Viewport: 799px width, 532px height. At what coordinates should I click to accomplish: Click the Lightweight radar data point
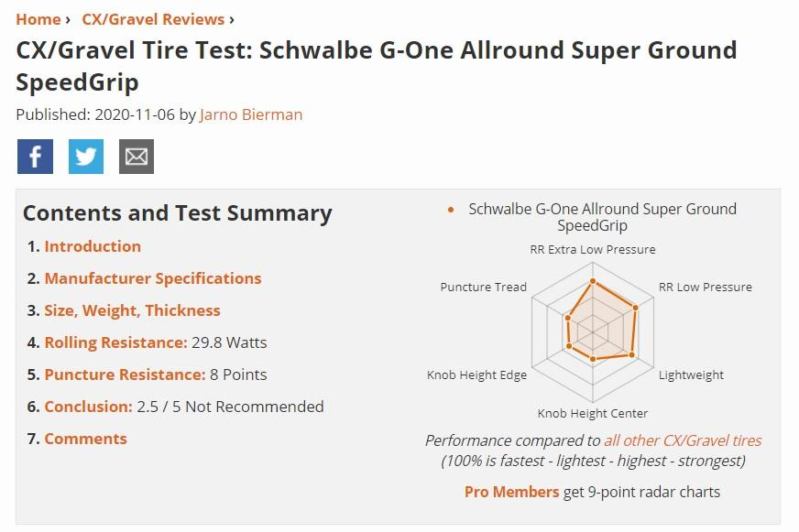[632, 355]
